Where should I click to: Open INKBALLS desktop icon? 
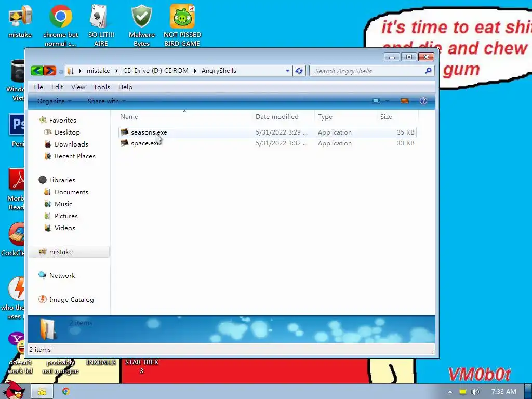101,362
